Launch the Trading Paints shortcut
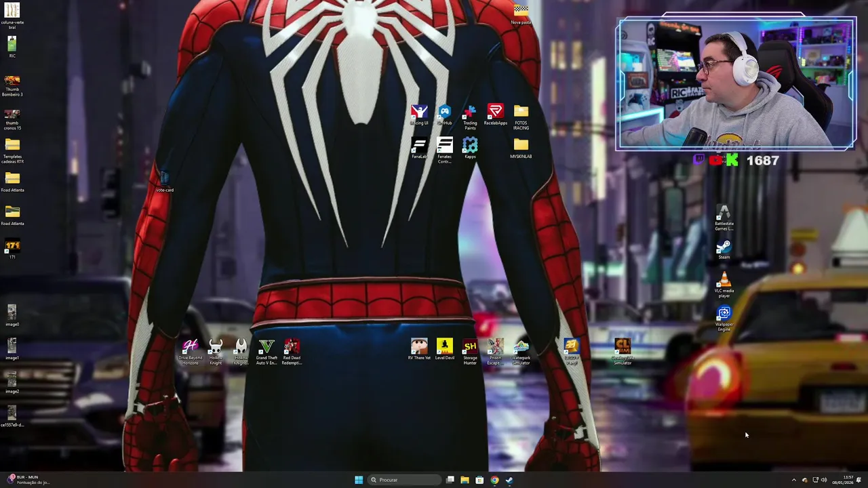 click(x=470, y=117)
